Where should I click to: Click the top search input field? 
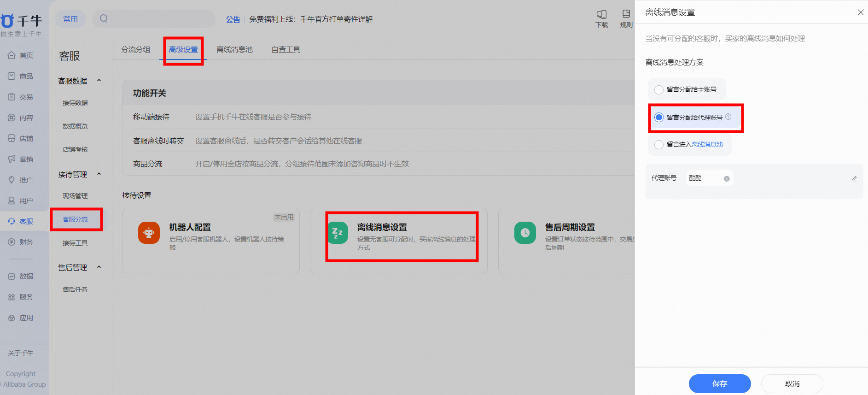(x=154, y=19)
